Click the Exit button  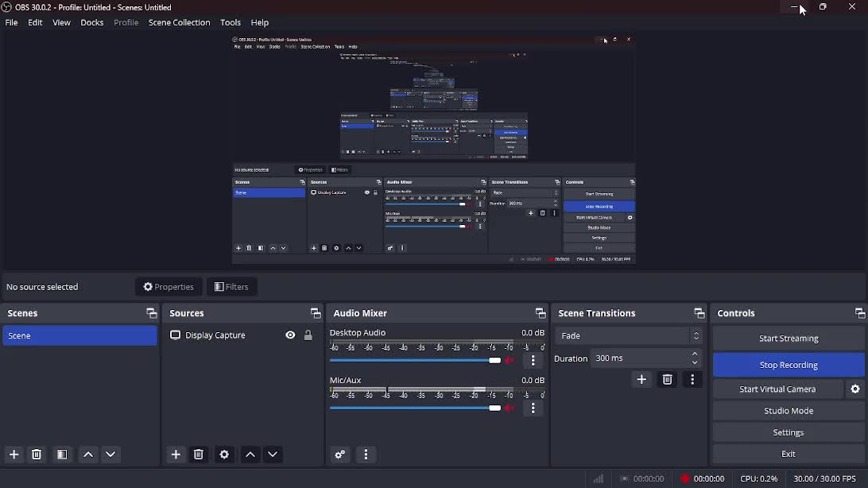(789, 454)
